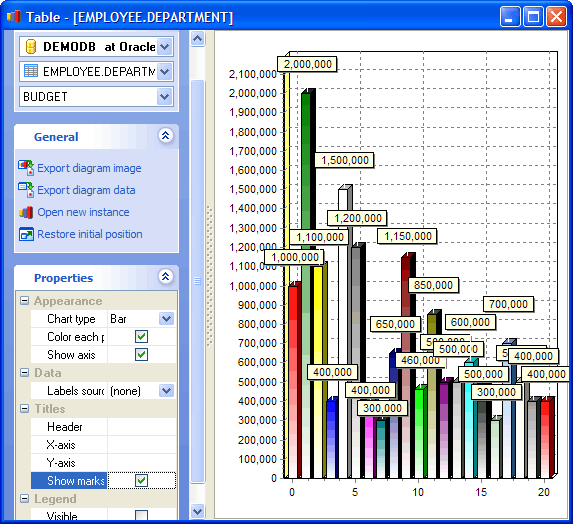573x524 pixels.
Task: Click the Export diagram data icon
Action: click(x=26, y=190)
